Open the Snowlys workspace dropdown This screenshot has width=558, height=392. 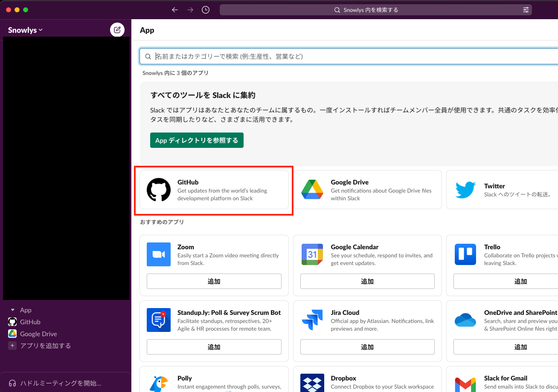[25, 29]
